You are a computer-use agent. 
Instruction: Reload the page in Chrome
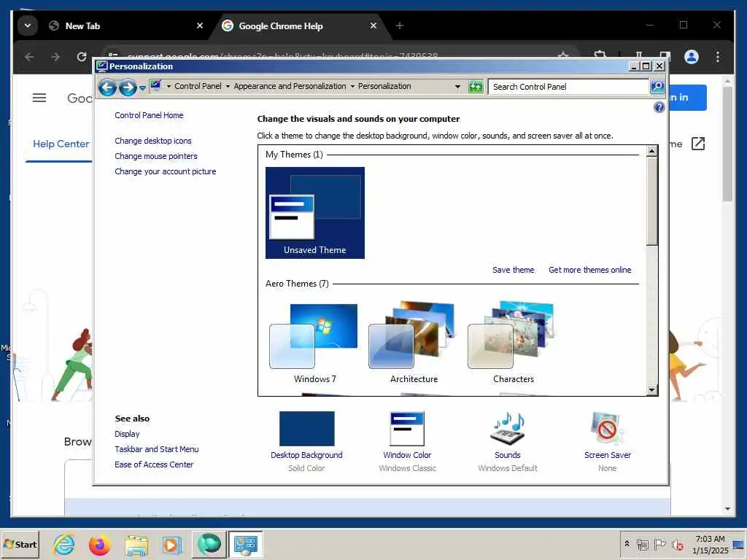click(82, 57)
